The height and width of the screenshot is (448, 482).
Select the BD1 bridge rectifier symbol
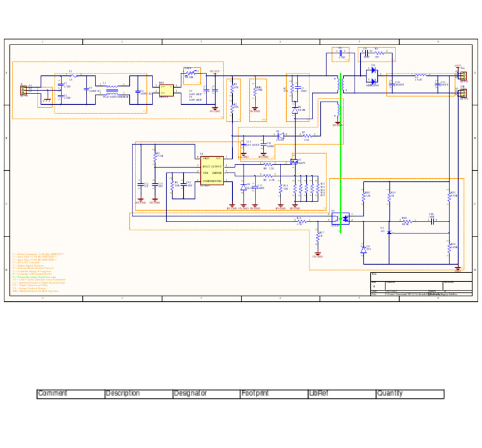(x=166, y=90)
